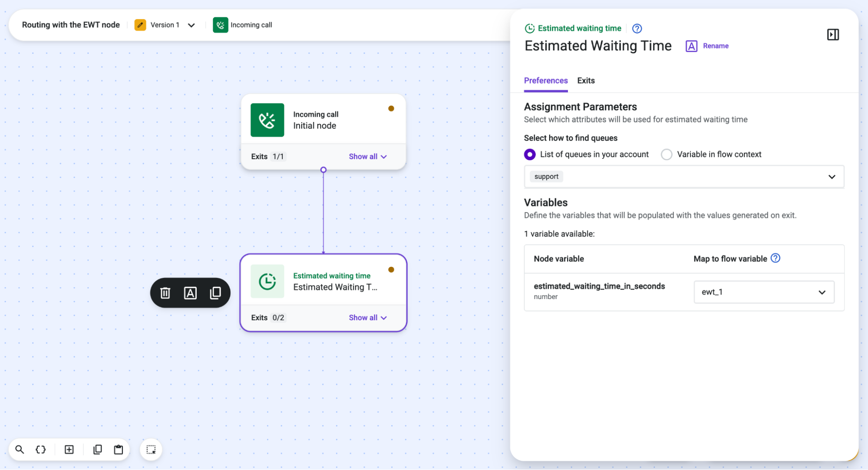The height and width of the screenshot is (470, 868).
Task: Collapse the side panel icon
Action: click(x=833, y=35)
